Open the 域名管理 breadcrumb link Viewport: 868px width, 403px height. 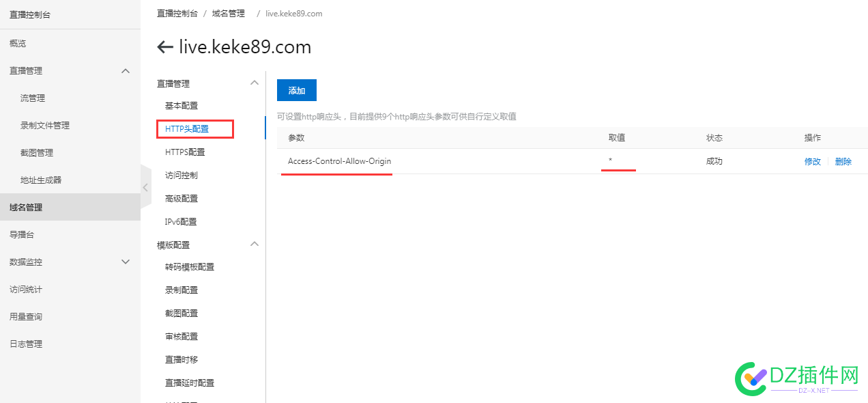228,14
